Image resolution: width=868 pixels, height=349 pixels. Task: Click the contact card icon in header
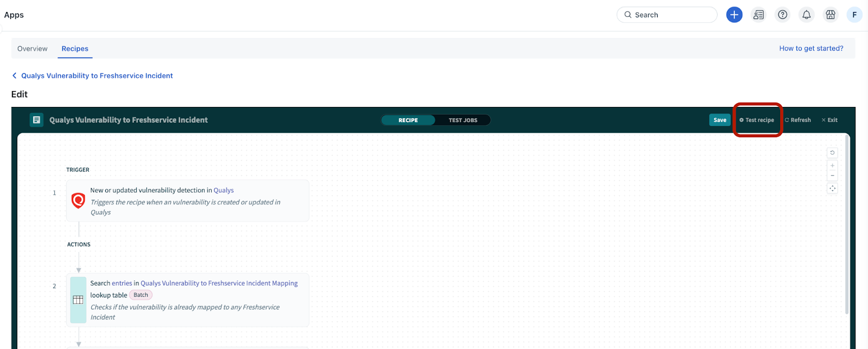(x=758, y=15)
